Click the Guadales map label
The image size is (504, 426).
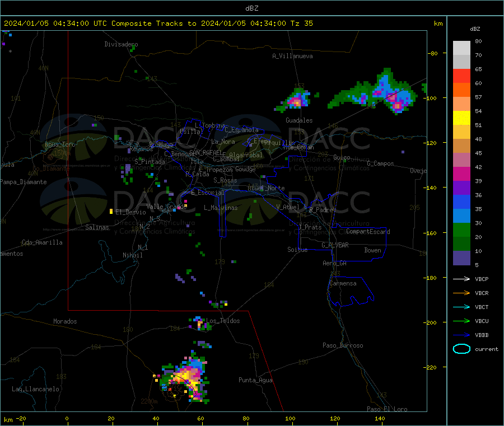coord(299,120)
